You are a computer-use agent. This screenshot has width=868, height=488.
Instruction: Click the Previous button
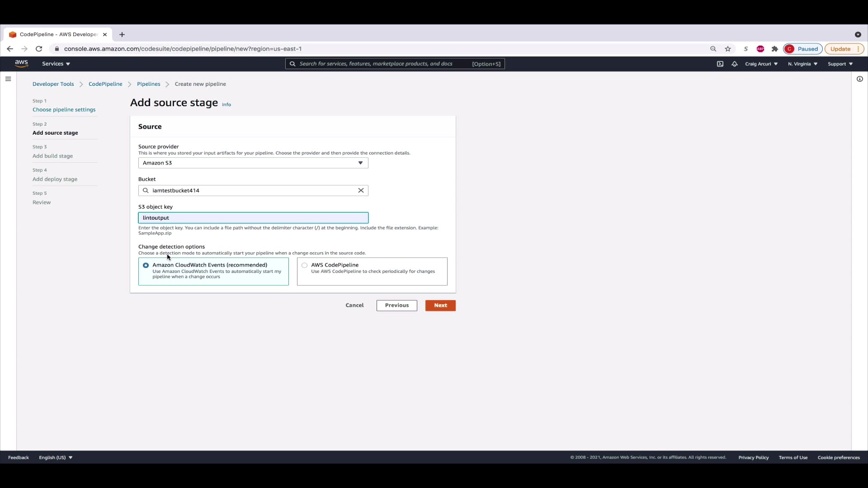tap(396, 305)
